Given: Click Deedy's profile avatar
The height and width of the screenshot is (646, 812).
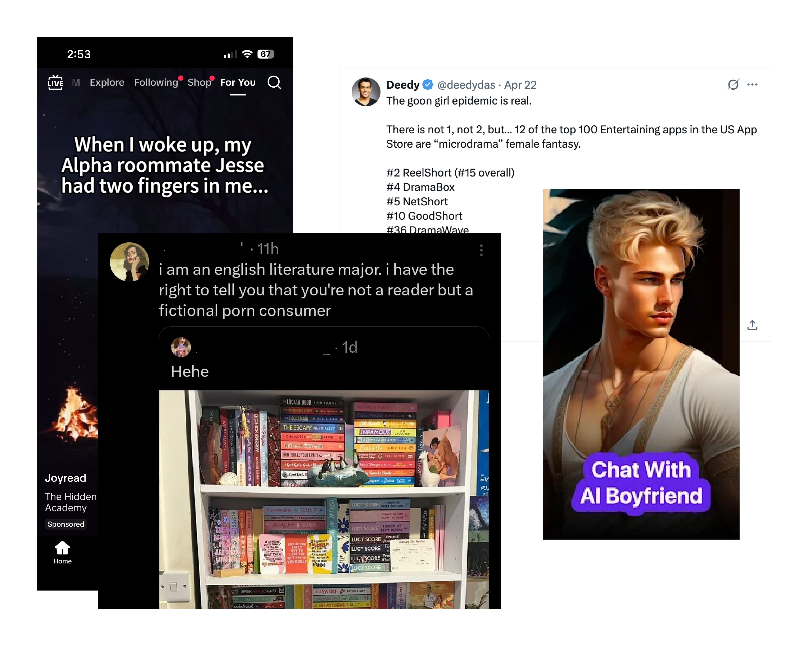Looking at the screenshot, I should pos(366,92).
